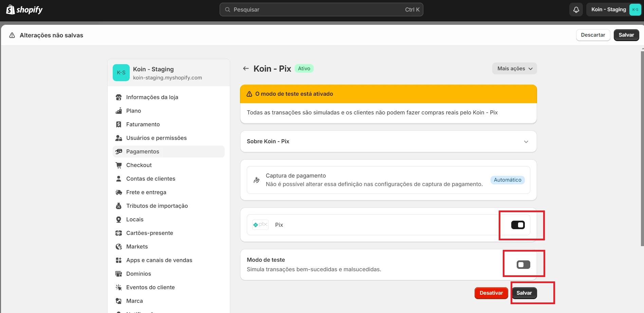Click Descartar to discard changes
The image size is (644, 313).
pyautogui.click(x=593, y=35)
